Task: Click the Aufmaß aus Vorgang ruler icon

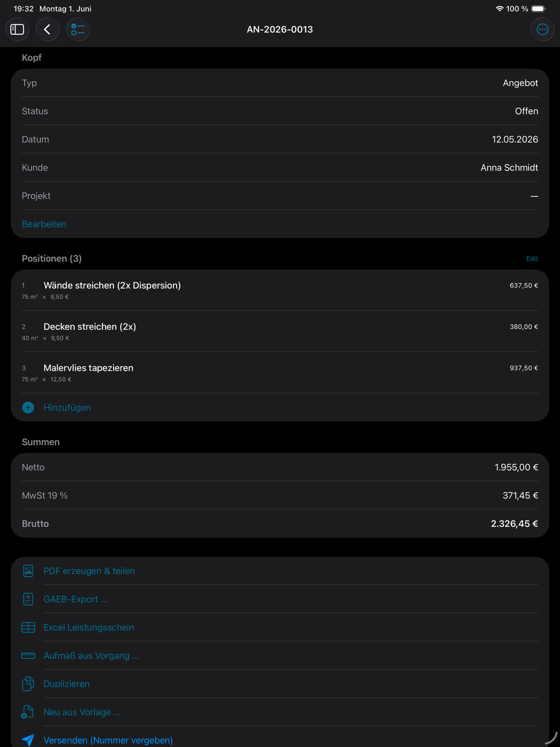Action: (28, 656)
